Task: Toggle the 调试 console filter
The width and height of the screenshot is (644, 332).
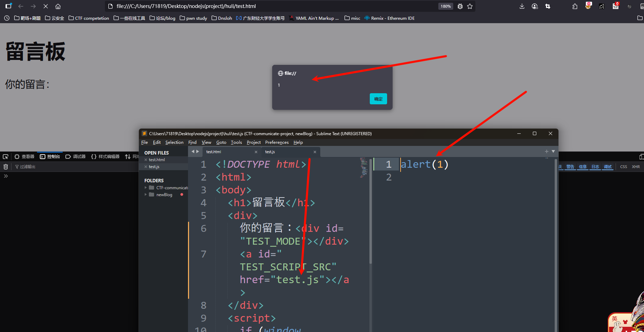Action: click(x=608, y=167)
